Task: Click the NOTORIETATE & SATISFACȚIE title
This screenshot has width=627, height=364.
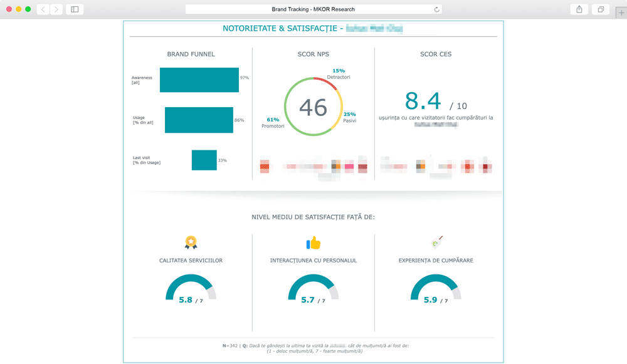Action: point(280,28)
